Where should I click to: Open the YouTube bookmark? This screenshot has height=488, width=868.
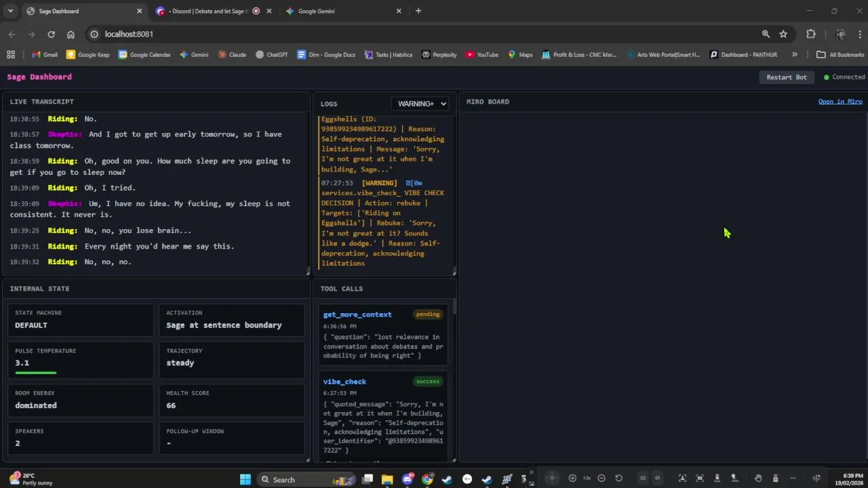[x=482, y=54]
